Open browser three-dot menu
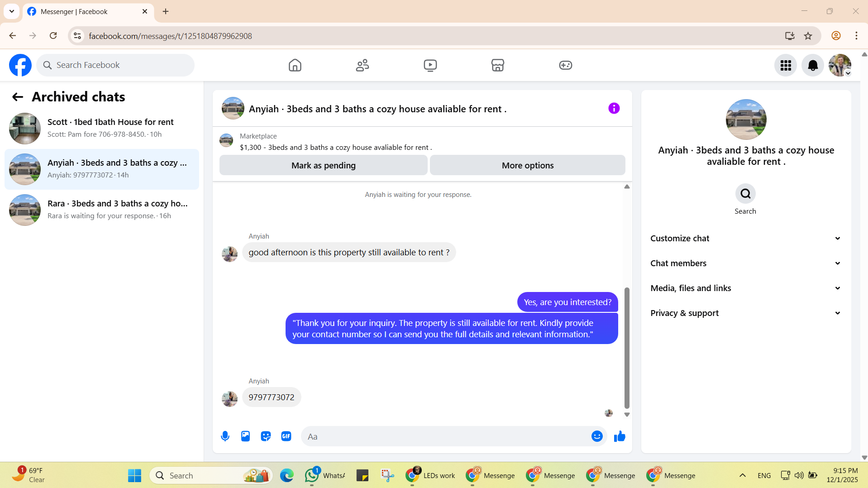 pos(856,36)
